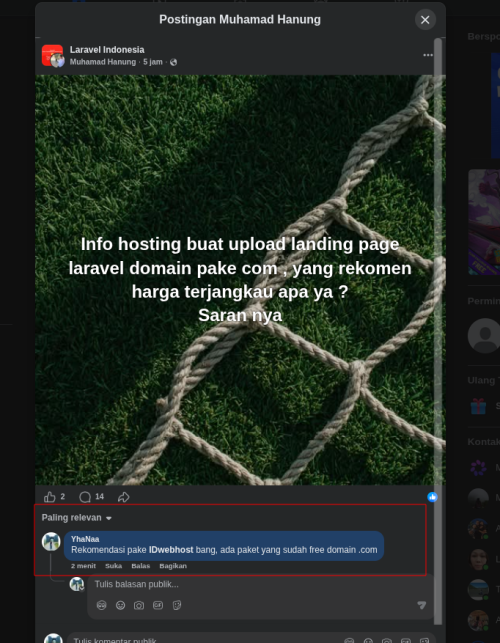Attach photo using camera icon in reply
Viewport: 500px width, 643px height.
[x=139, y=605]
